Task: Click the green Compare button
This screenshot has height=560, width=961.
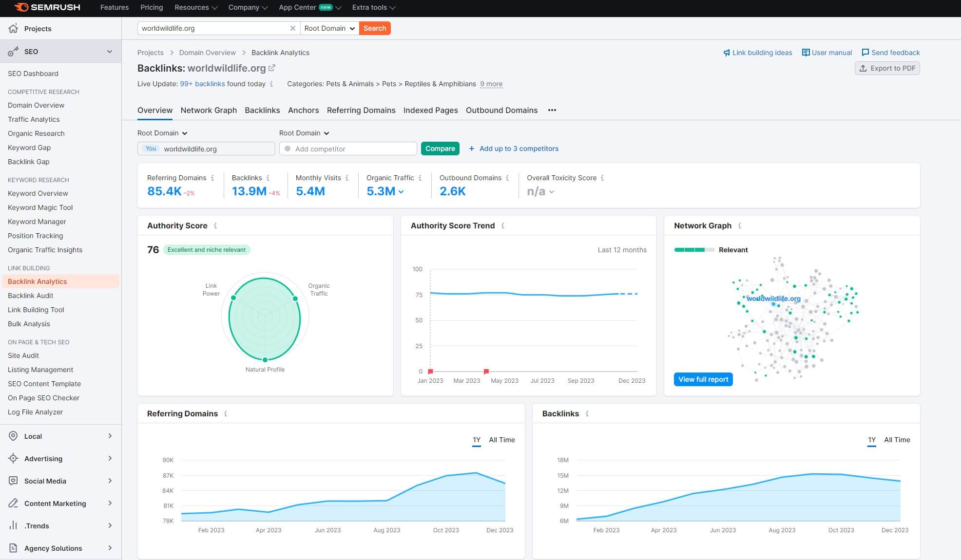Action: point(440,149)
